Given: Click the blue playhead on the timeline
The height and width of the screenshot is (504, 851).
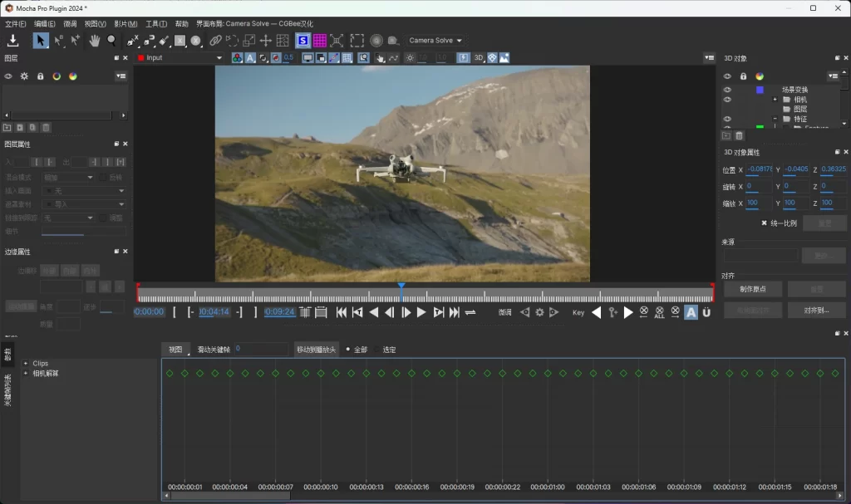Looking at the screenshot, I should (x=401, y=286).
